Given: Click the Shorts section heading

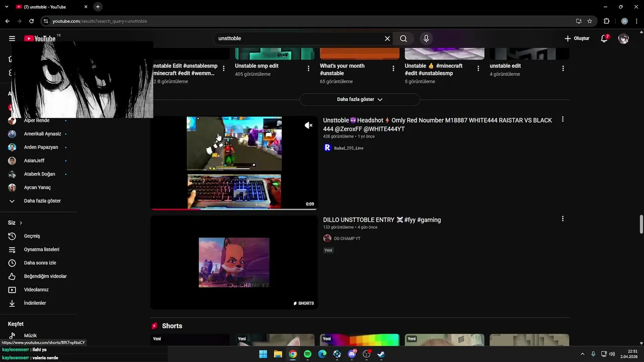Looking at the screenshot, I should [x=172, y=326].
